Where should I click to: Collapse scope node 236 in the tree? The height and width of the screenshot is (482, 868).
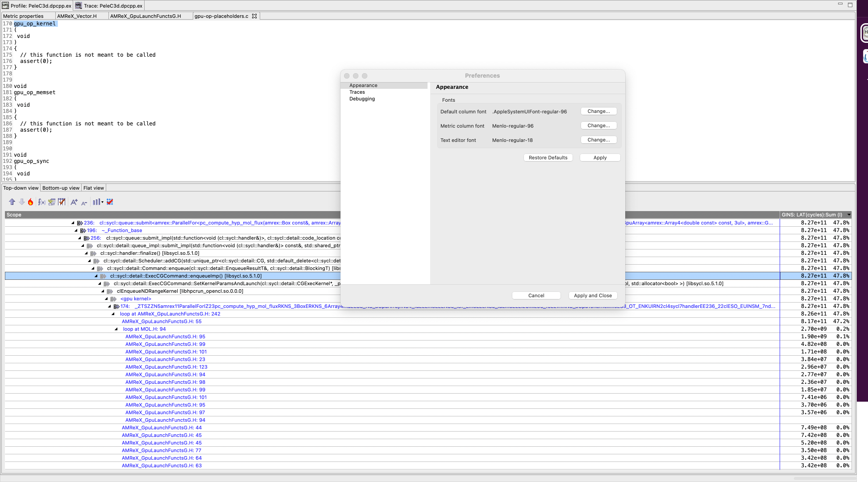(x=73, y=222)
